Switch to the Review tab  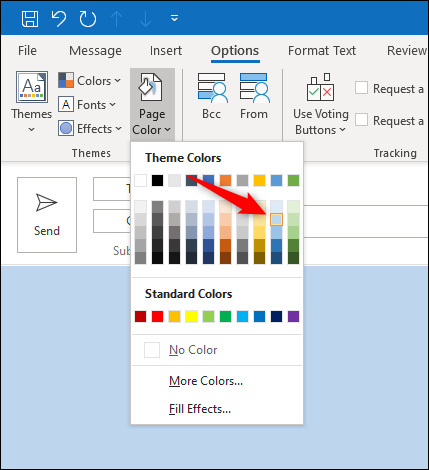click(407, 51)
